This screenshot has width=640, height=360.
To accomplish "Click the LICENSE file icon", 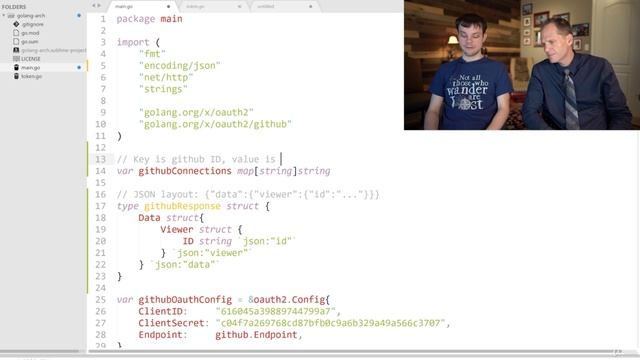I will [16, 59].
